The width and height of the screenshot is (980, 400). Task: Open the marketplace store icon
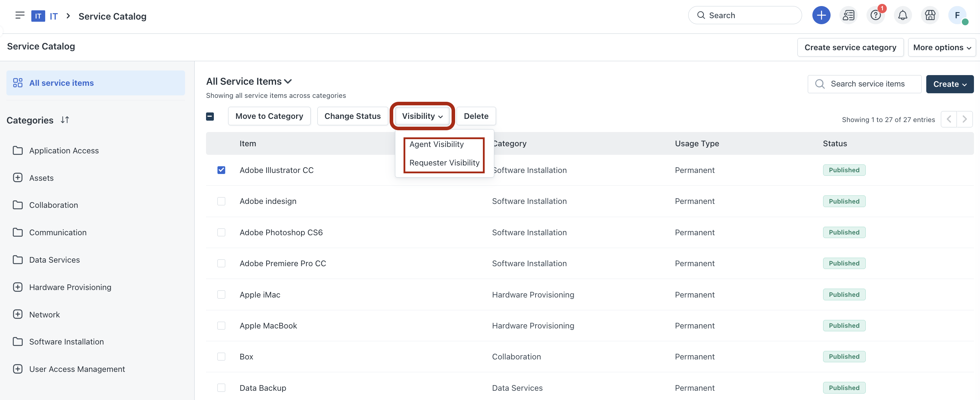[x=930, y=16]
